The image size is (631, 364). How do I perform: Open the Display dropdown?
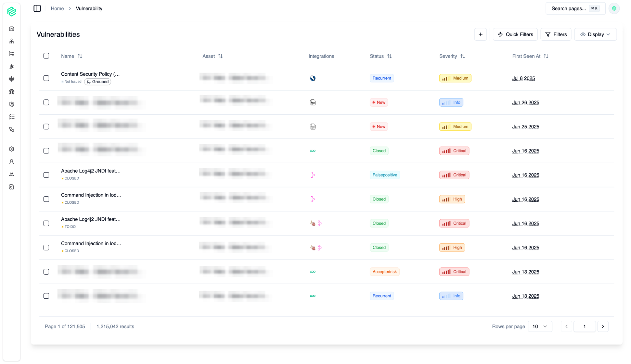(x=595, y=34)
